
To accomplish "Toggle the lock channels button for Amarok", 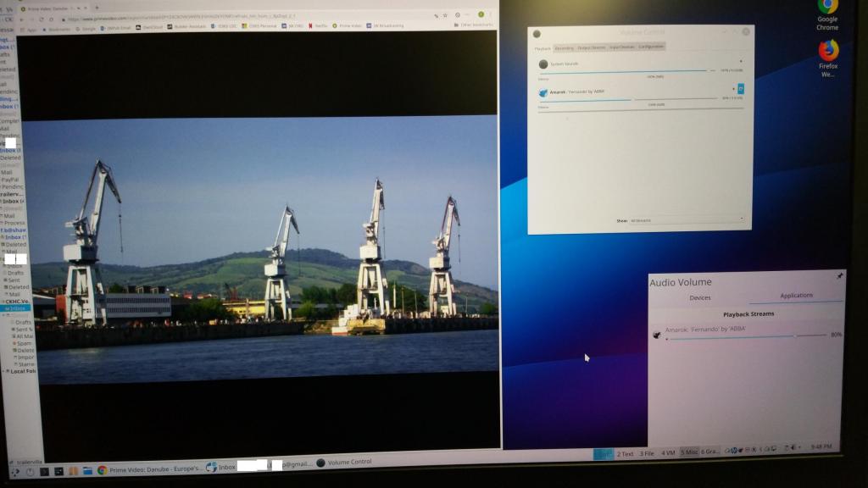I will (740, 89).
